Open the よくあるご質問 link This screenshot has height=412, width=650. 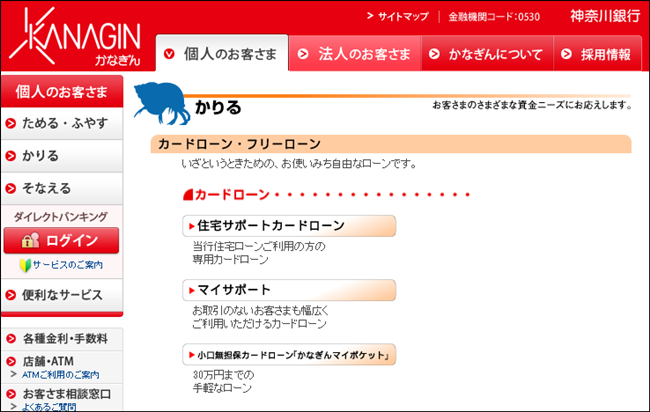pos(49,407)
